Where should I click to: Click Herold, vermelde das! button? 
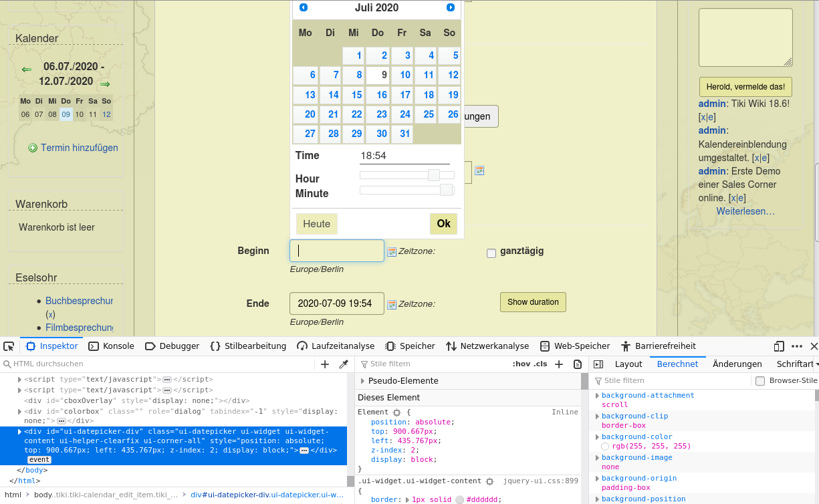point(745,87)
